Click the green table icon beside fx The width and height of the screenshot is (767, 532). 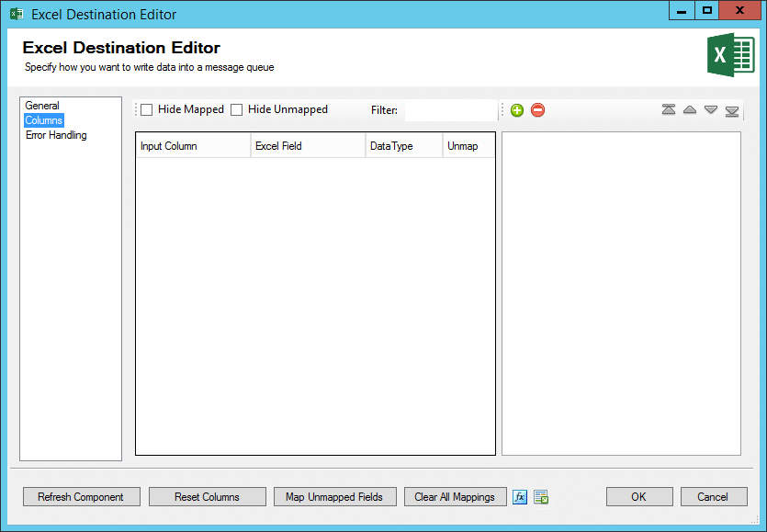pos(541,497)
